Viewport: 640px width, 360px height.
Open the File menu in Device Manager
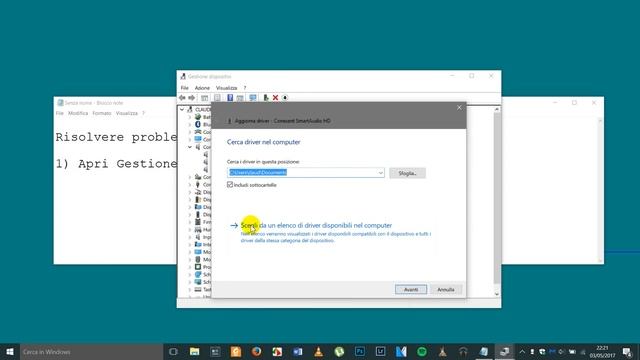click(x=184, y=88)
